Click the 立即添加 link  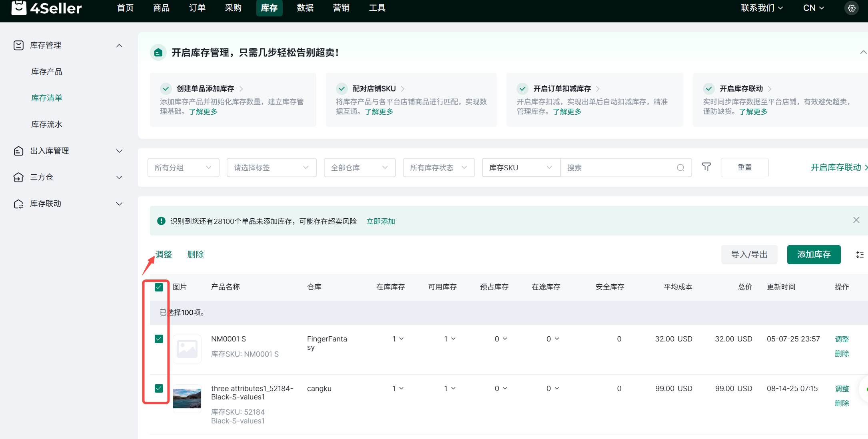click(x=381, y=221)
